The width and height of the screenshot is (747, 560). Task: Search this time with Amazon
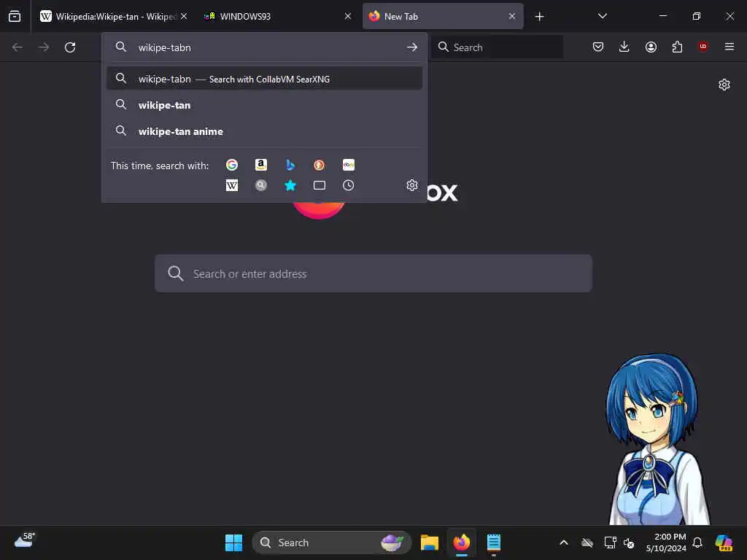pyautogui.click(x=261, y=165)
